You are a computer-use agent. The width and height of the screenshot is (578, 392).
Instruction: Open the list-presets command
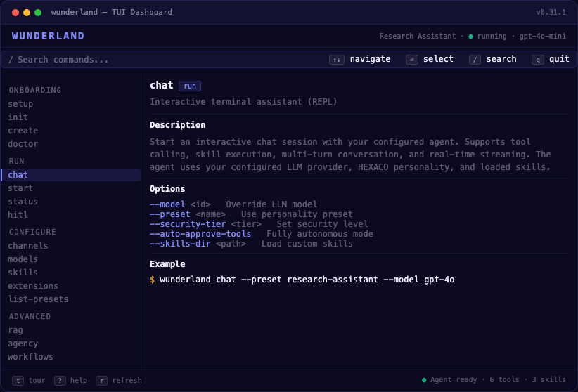[39, 299]
